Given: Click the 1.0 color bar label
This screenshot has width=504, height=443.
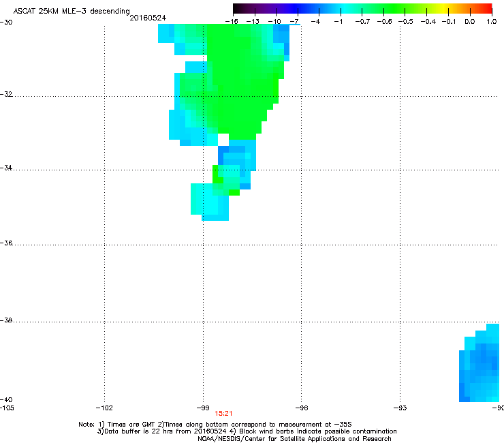Looking at the screenshot, I should tap(492, 22).
